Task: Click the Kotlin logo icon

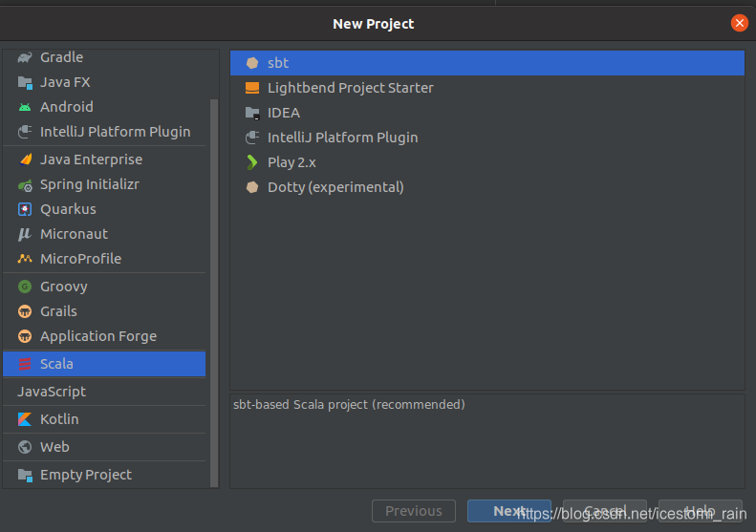Action: click(x=25, y=419)
